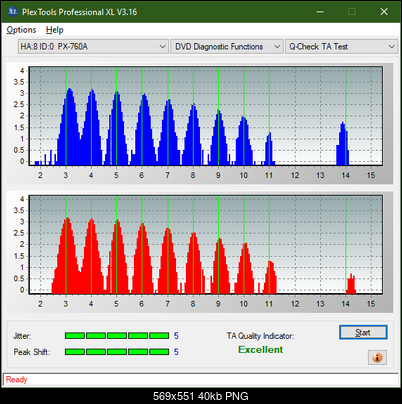Image resolution: width=402 pixels, height=404 pixels.
Task: Click the Ready status bar text
Action: [x=17, y=380]
